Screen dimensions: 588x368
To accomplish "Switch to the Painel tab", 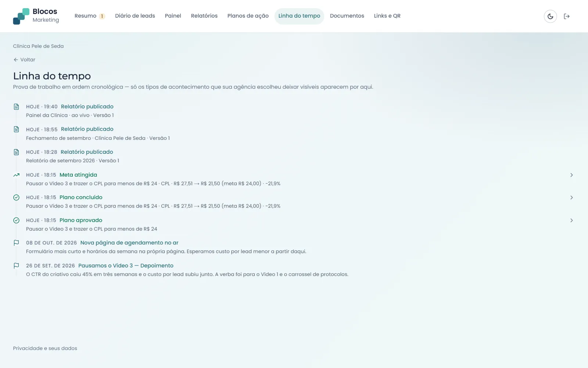I will coord(173,16).
